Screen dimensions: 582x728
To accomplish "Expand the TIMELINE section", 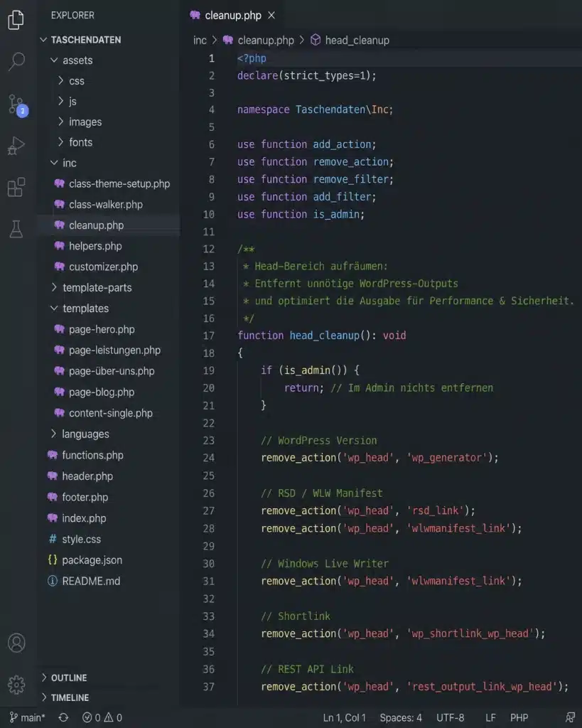I will click(65, 697).
